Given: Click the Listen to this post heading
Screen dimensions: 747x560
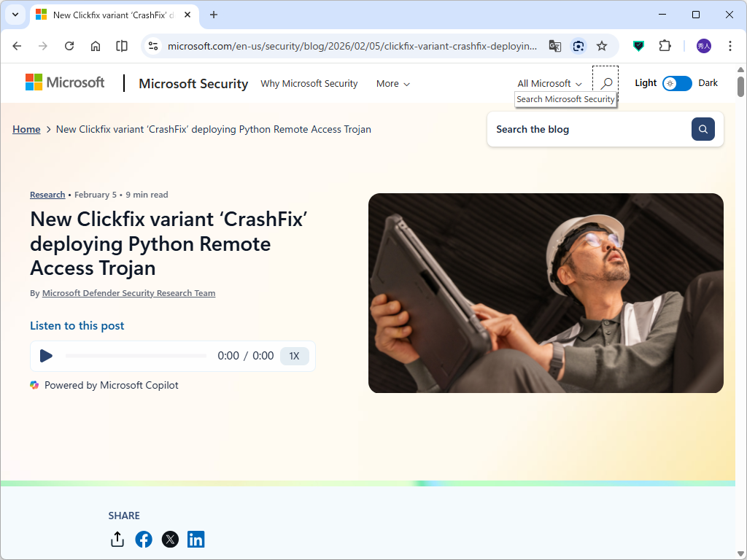Looking at the screenshot, I should (77, 325).
